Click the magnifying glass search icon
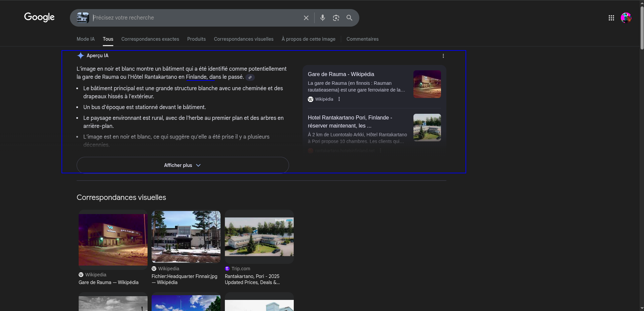The width and height of the screenshot is (644, 311). pos(350,18)
